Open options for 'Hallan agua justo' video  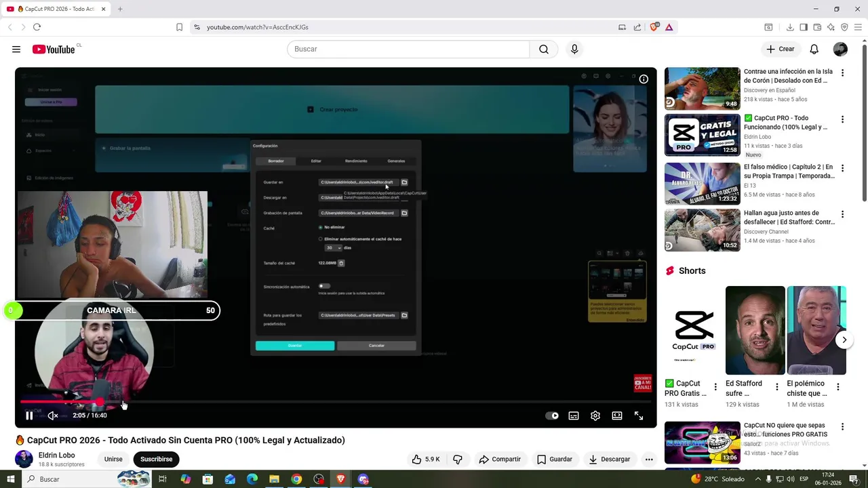842,214
